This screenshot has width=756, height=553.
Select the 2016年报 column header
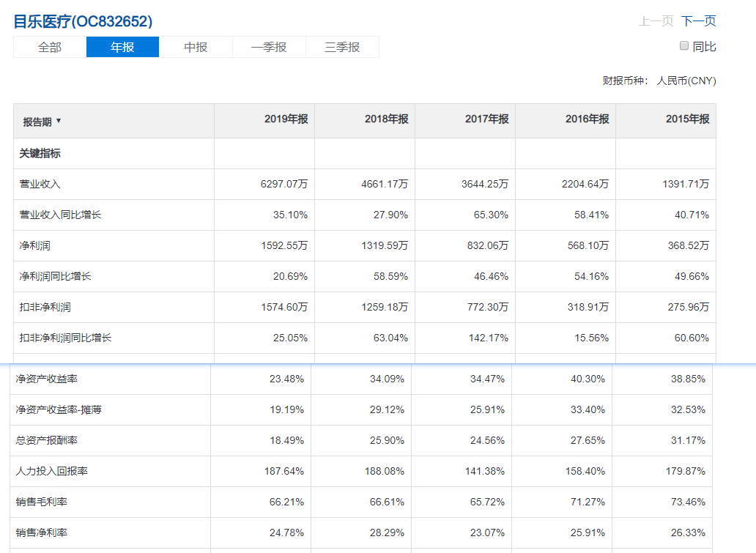[x=587, y=119]
